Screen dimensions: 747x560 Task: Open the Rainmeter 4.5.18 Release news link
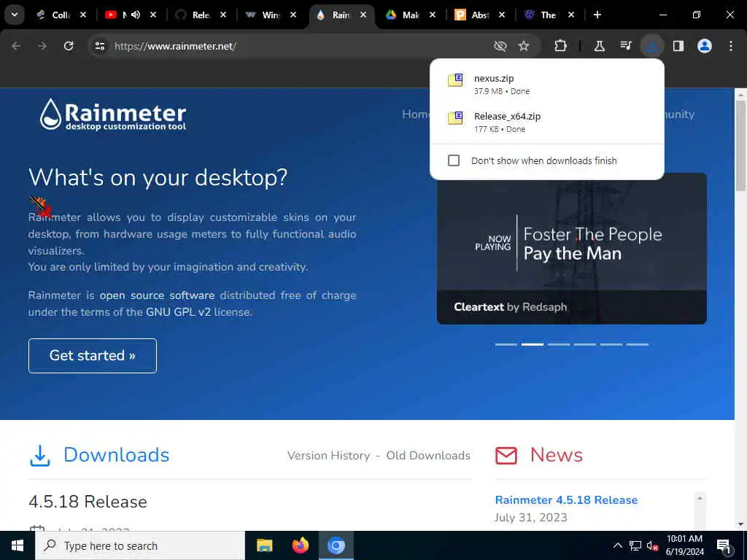click(x=566, y=500)
